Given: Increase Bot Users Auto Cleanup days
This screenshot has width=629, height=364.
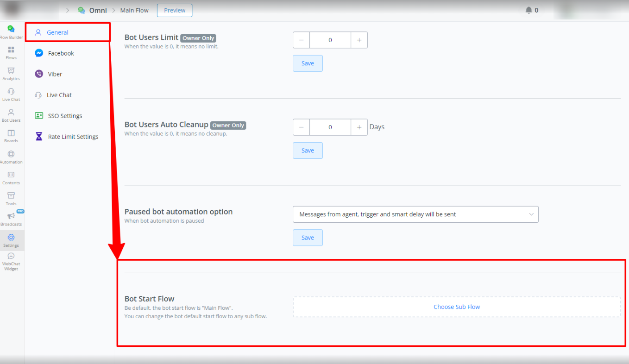Looking at the screenshot, I should 359,127.
